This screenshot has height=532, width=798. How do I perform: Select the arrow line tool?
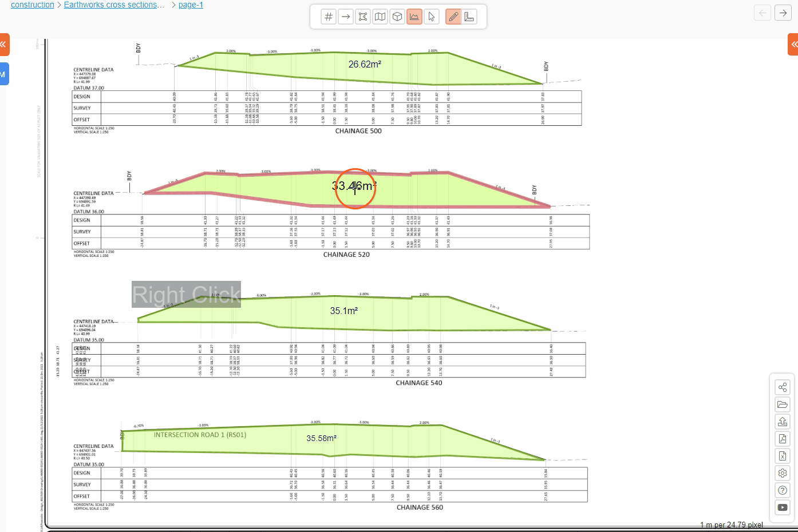tap(346, 17)
